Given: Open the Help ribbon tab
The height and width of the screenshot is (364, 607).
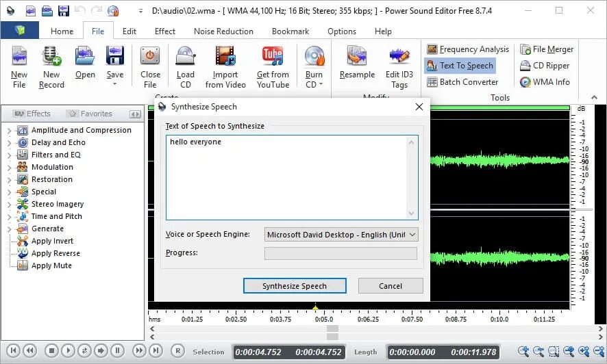Looking at the screenshot, I should [383, 31].
